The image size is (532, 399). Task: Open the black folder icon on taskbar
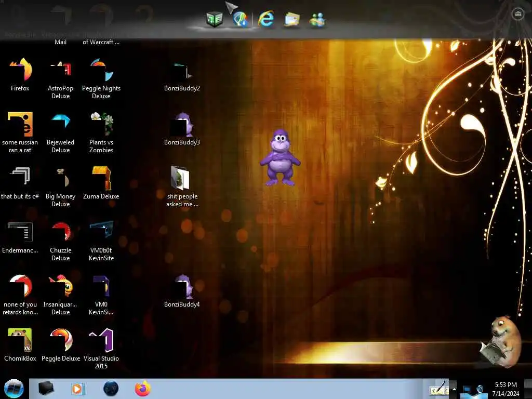[46, 389]
